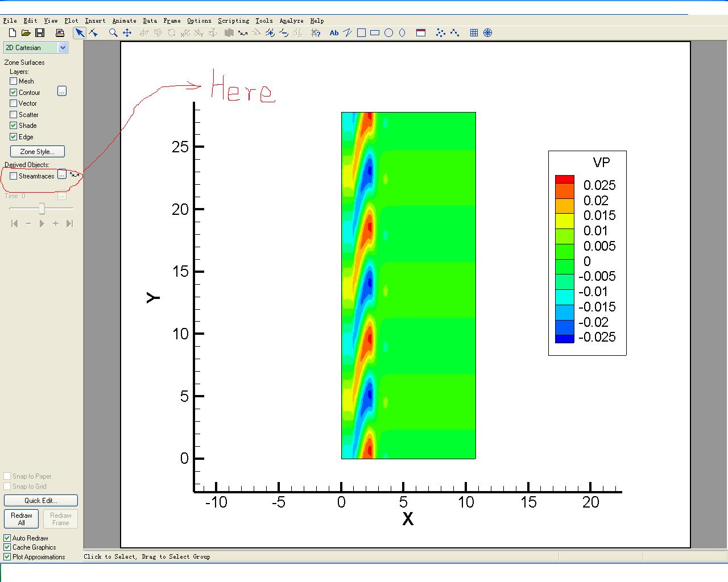Select the Rectangle drawing tool
The image size is (728, 582).
tap(375, 32)
